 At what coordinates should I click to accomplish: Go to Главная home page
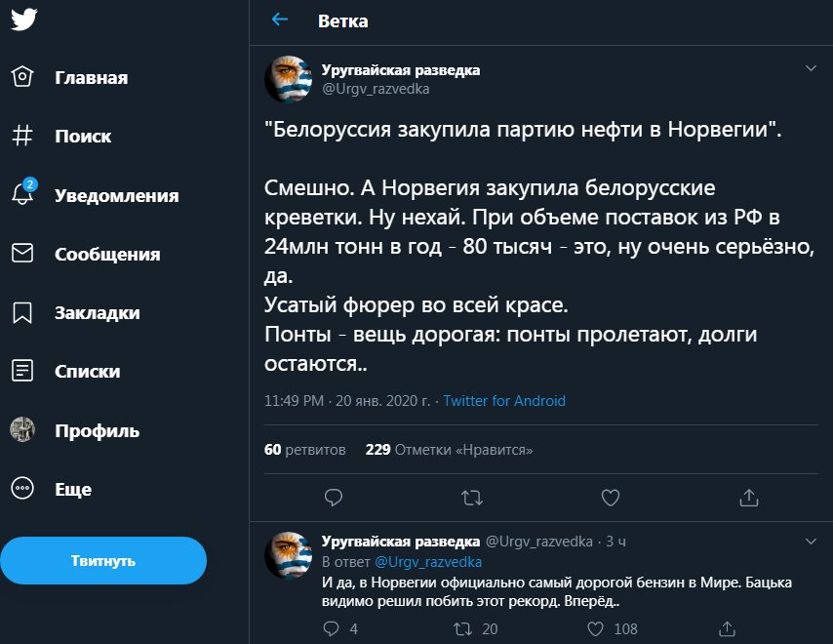click(x=91, y=78)
